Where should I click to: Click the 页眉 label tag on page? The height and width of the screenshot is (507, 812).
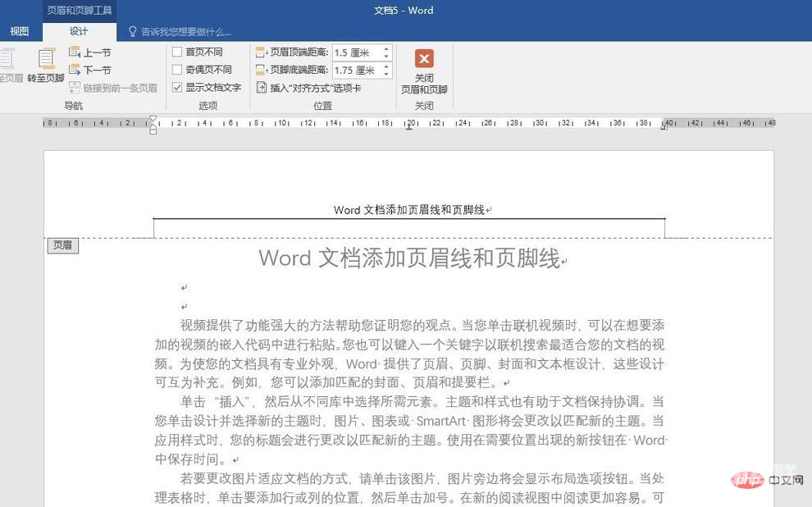click(x=62, y=245)
